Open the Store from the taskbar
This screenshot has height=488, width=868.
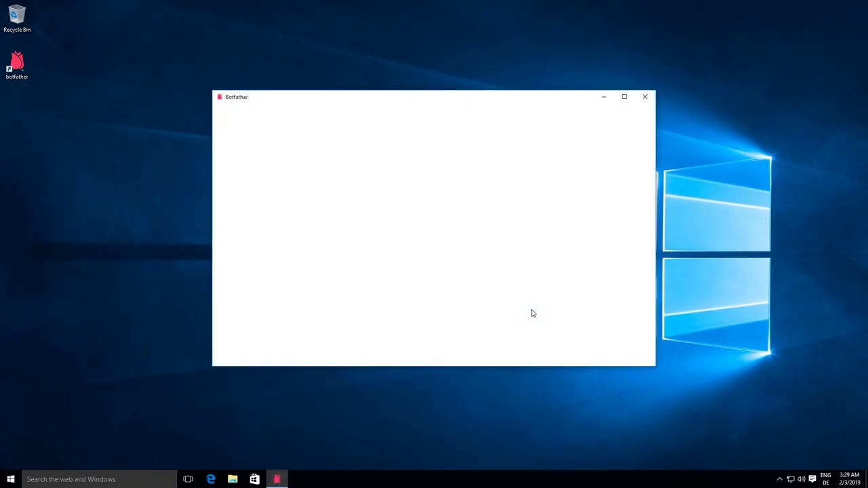[x=254, y=479]
